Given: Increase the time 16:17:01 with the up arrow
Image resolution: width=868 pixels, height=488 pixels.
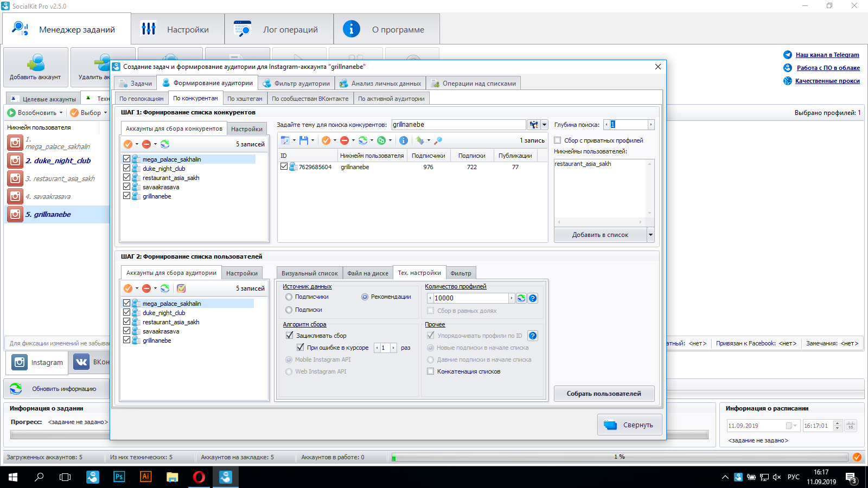Looking at the screenshot, I should pos(837,423).
